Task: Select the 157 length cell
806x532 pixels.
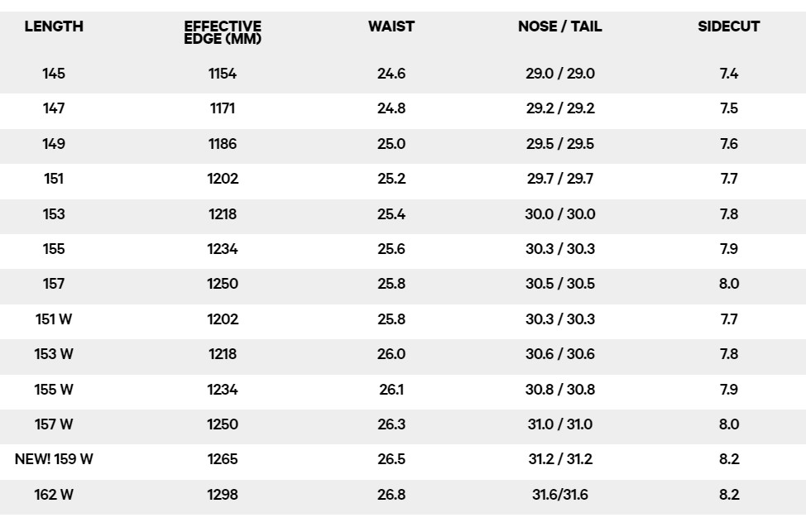Action: [x=54, y=284]
